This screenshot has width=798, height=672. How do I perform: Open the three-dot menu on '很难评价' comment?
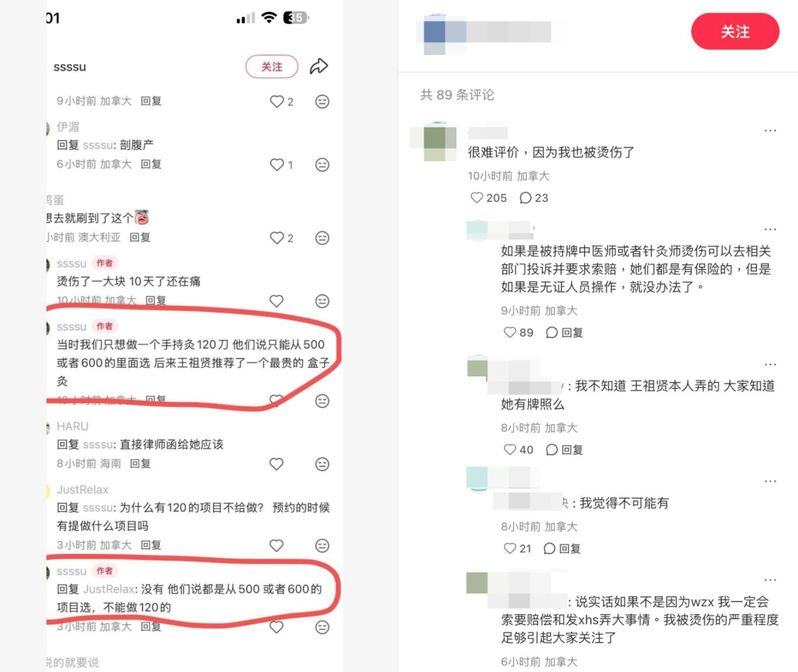tap(770, 131)
